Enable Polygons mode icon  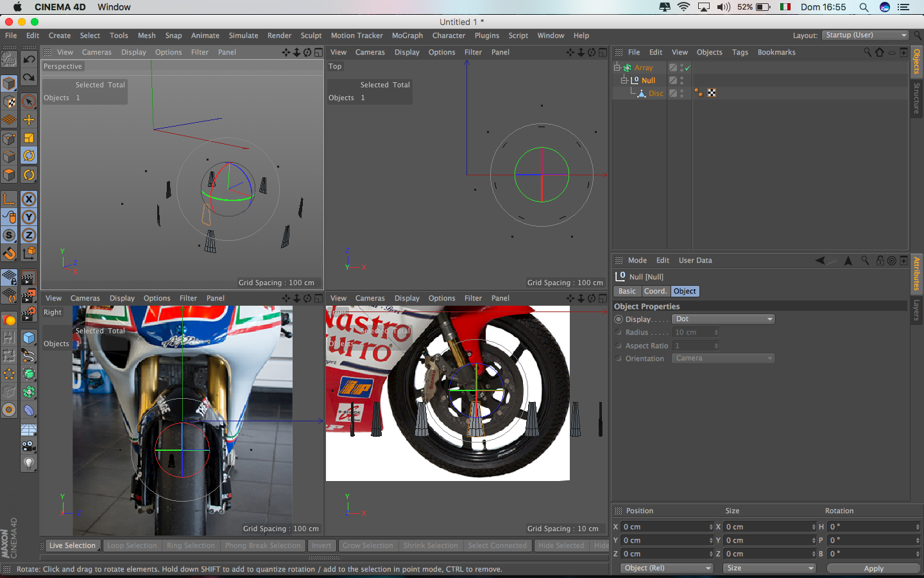coord(9,174)
